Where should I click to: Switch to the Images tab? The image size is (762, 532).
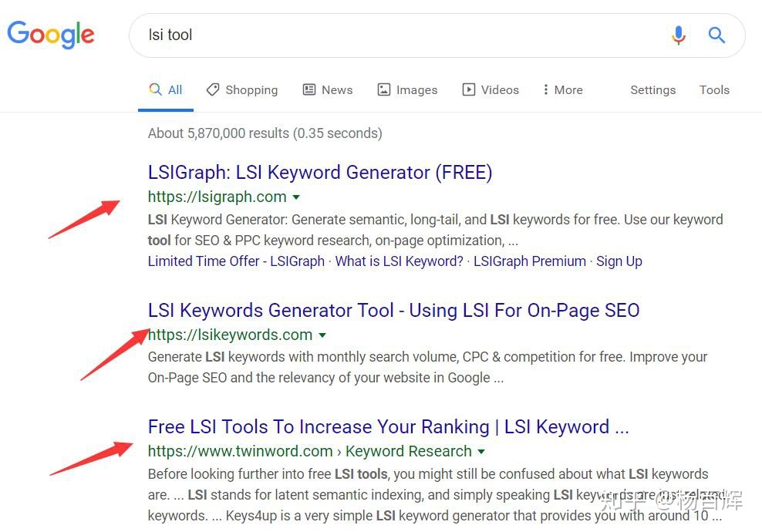click(x=408, y=90)
